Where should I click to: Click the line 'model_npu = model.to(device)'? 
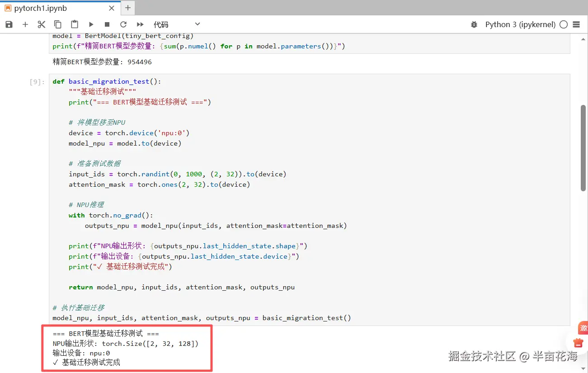point(125,143)
